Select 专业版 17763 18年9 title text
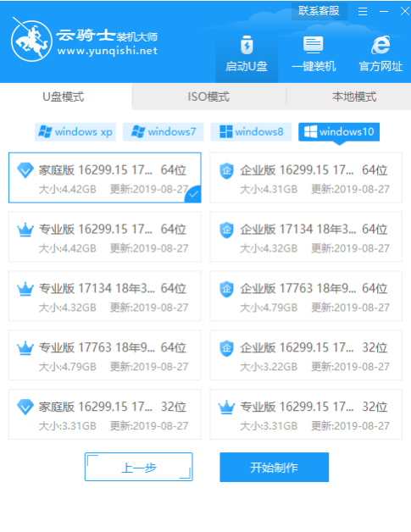The width and height of the screenshot is (411, 532). pyautogui.click(x=113, y=348)
